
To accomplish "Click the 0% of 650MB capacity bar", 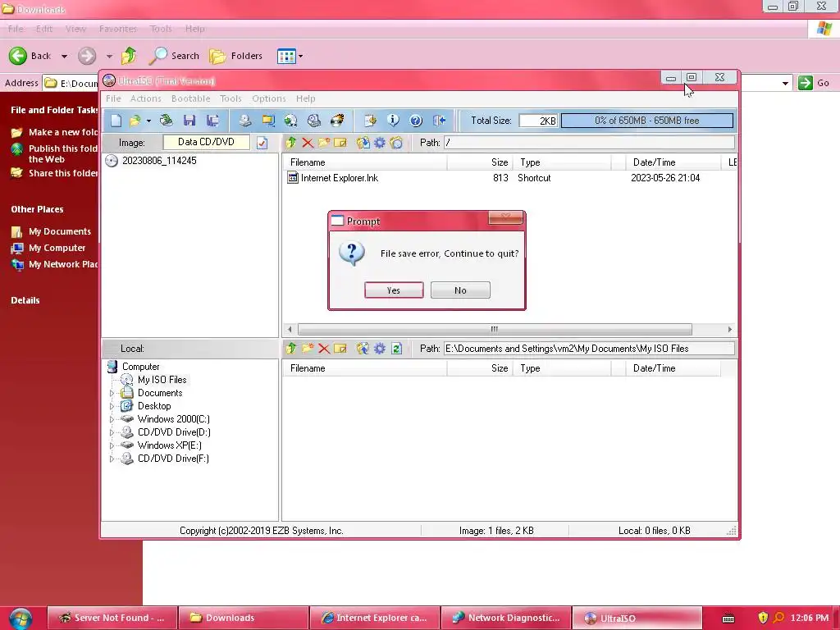I will click(x=647, y=121).
